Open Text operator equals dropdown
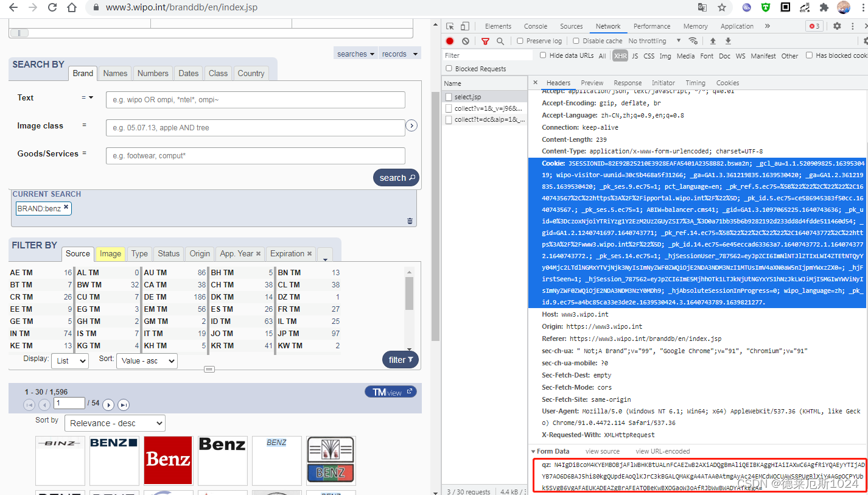Screen dimensions: 868x495 (x=88, y=97)
